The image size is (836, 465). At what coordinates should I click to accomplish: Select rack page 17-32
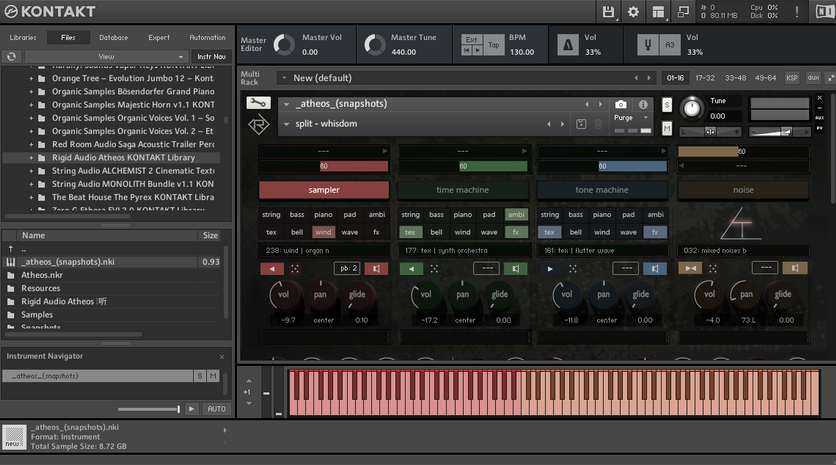coord(705,78)
